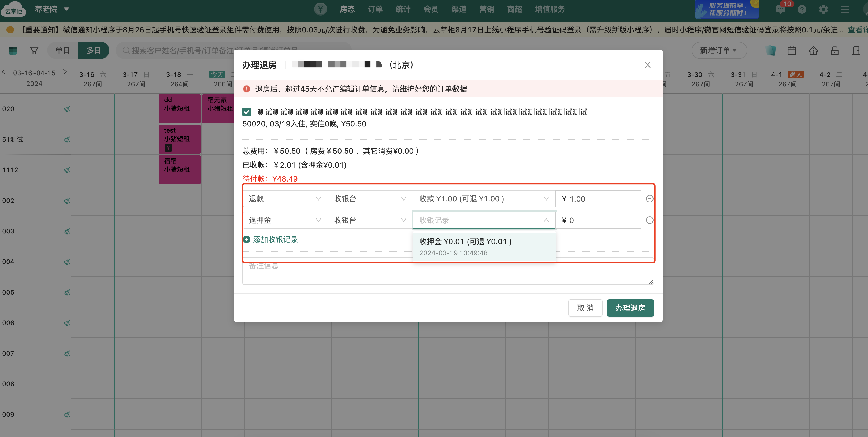
Task: Click the house icon in toolbar
Action: point(813,51)
